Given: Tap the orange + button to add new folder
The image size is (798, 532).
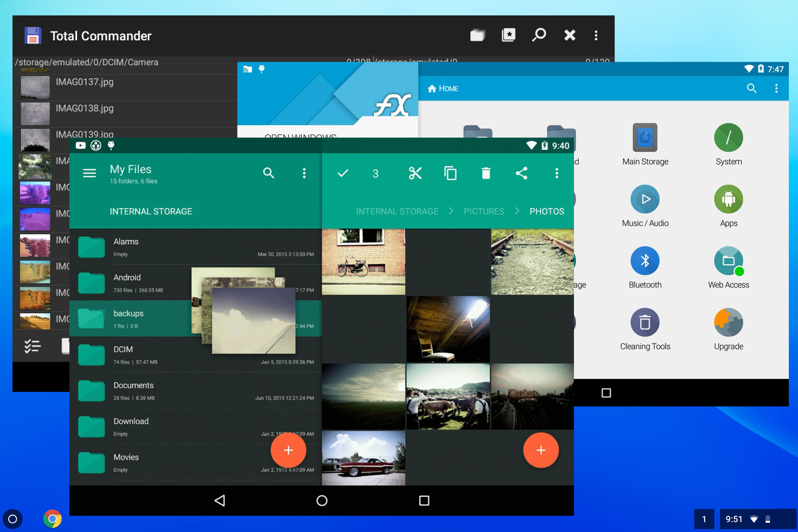Looking at the screenshot, I should (288, 450).
